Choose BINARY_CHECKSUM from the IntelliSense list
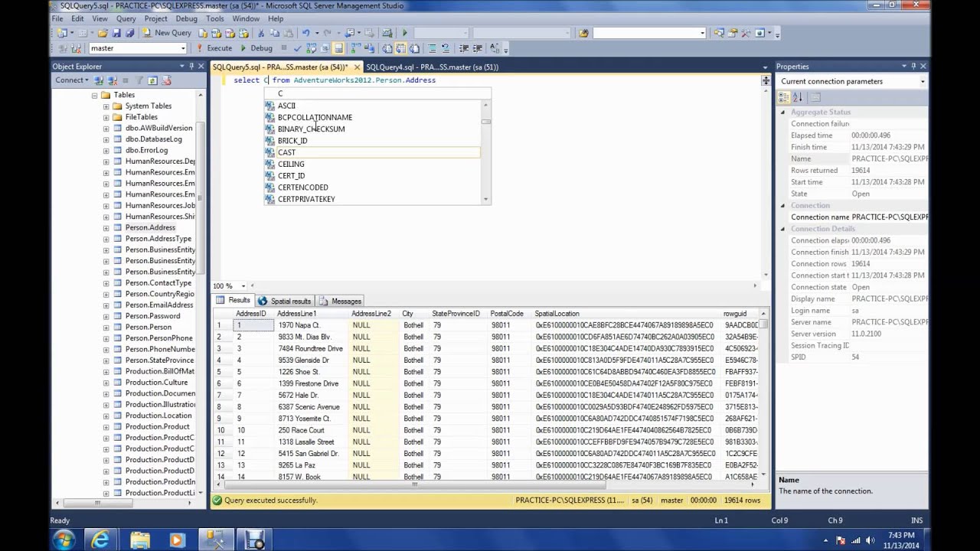This screenshot has width=980, height=551. click(x=372, y=129)
